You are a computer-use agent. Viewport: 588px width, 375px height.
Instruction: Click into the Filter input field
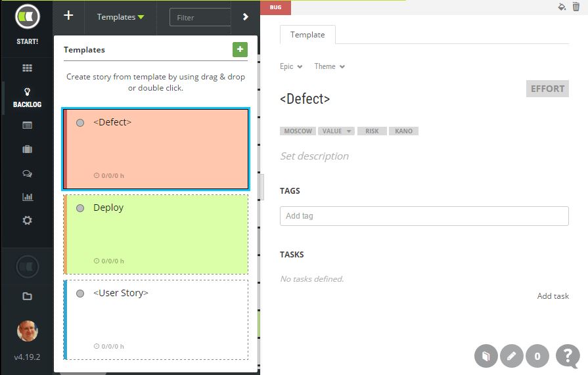coord(200,17)
